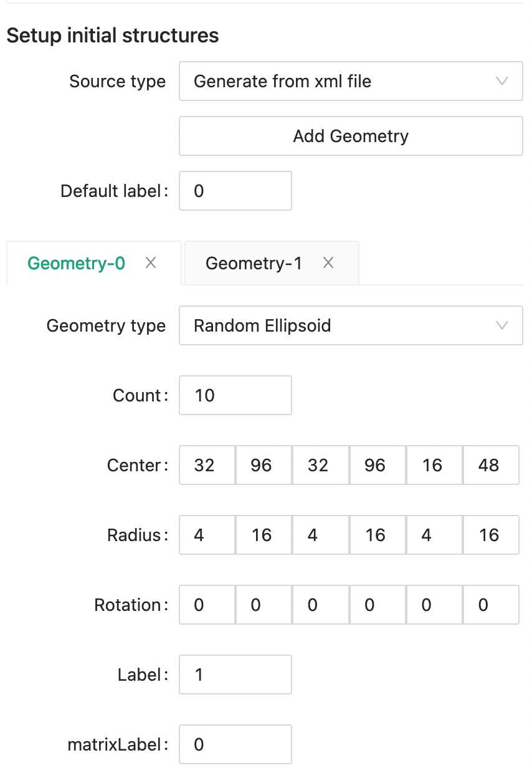Click the last Rotation input field
Image resolution: width=532 pixels, height=773 pixels.
coord(490,605)
